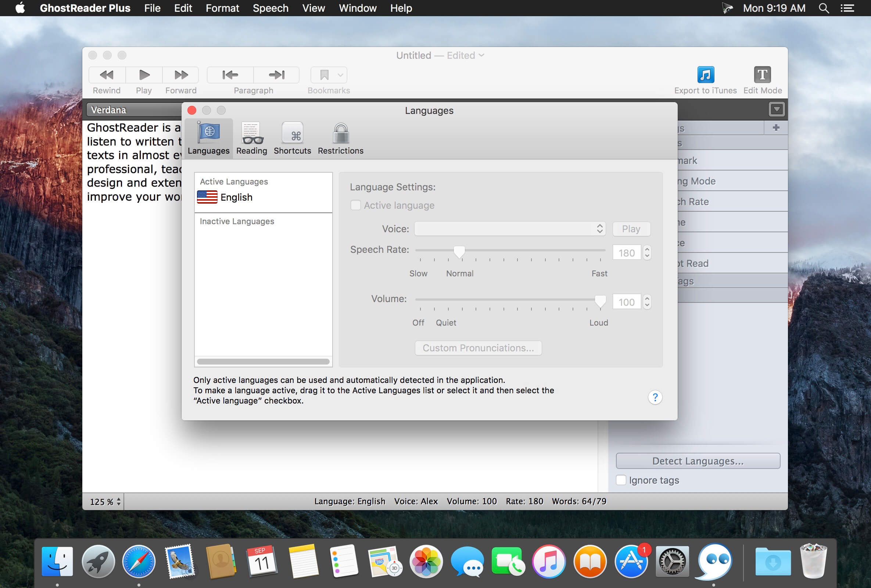871x588 pixels.
Task: Click the Speech Rate slider thumb
Action: (459, 251)
